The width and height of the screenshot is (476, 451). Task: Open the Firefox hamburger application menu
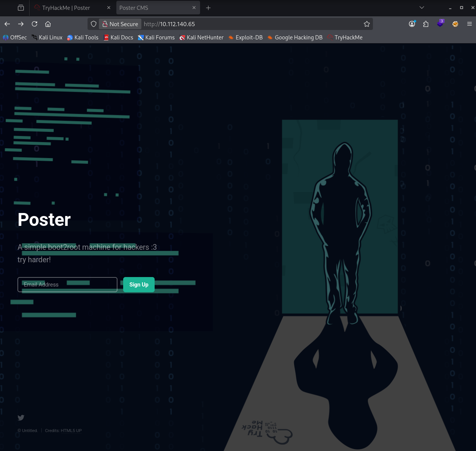pyautogui.click(x=469, y=24)
